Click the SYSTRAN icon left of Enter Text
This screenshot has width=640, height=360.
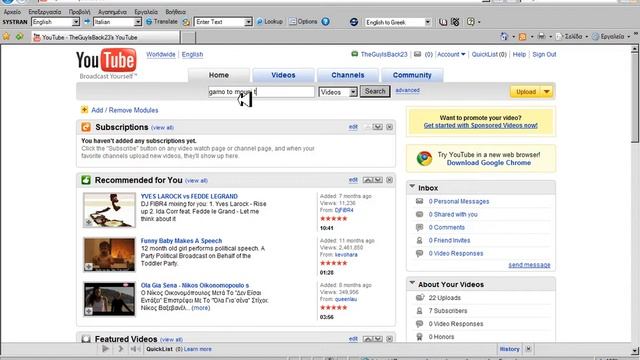(186, 22)
